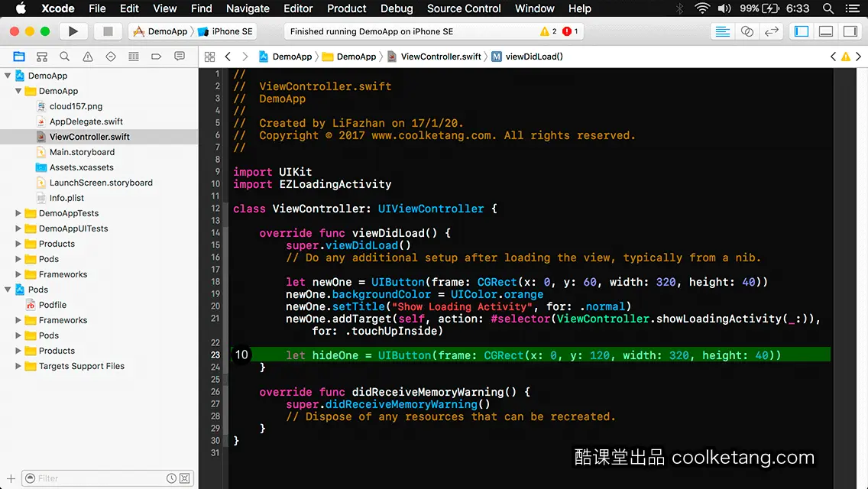
Task: Open the Apple menu
Action: pos(21,8)
